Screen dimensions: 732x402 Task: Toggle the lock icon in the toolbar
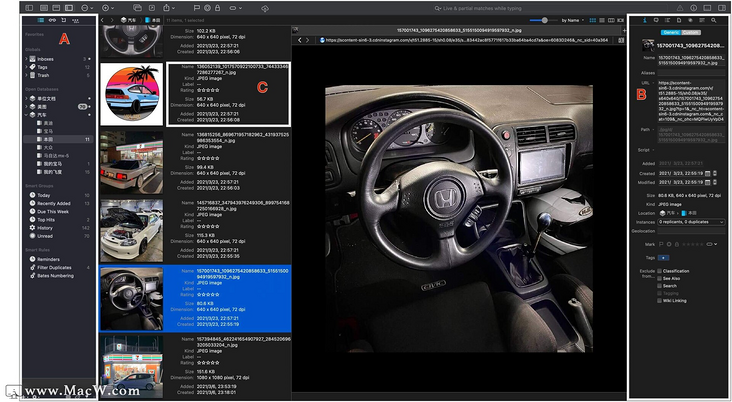tap(218, 8)
